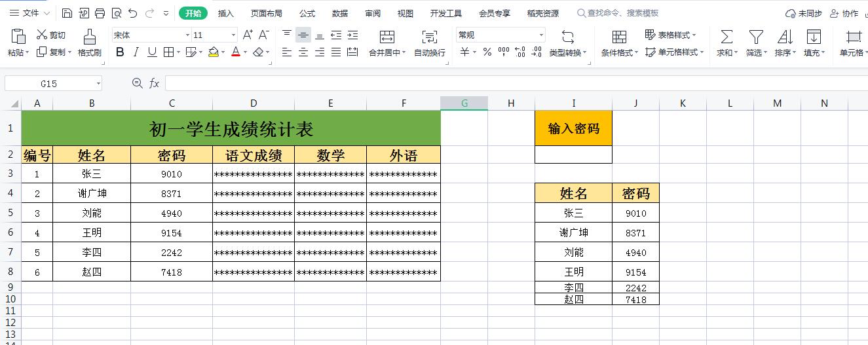The width and height of the screenshot is (868, 345).
Task: Open font size dropdown showing 11
Action: [x=233, y=35]
